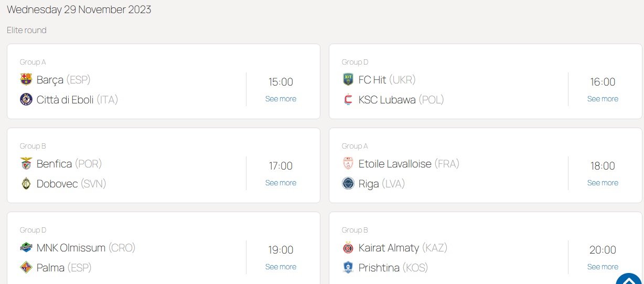Click the Barça club crest icon

(26, 80)
